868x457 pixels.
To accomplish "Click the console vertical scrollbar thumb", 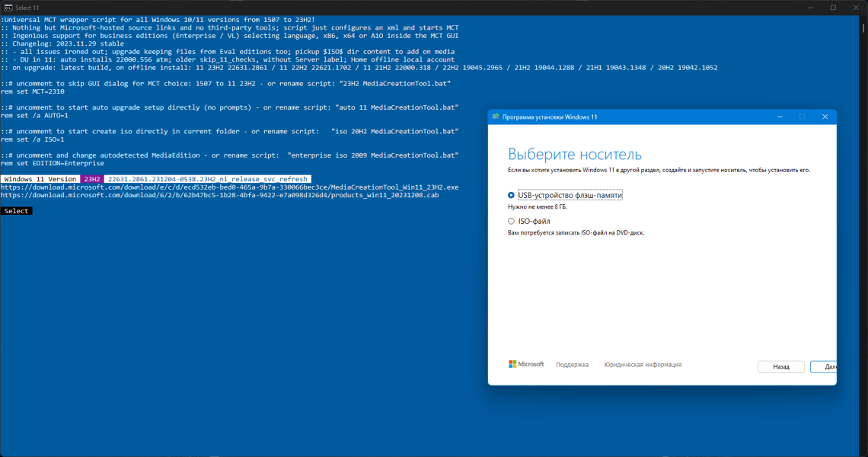I will (863, 27).
